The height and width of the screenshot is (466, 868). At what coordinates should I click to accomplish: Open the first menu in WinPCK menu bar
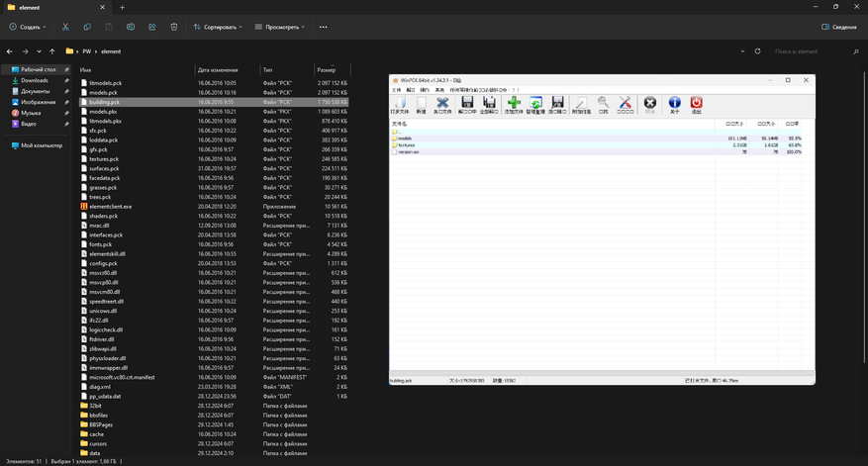(396, 90)
